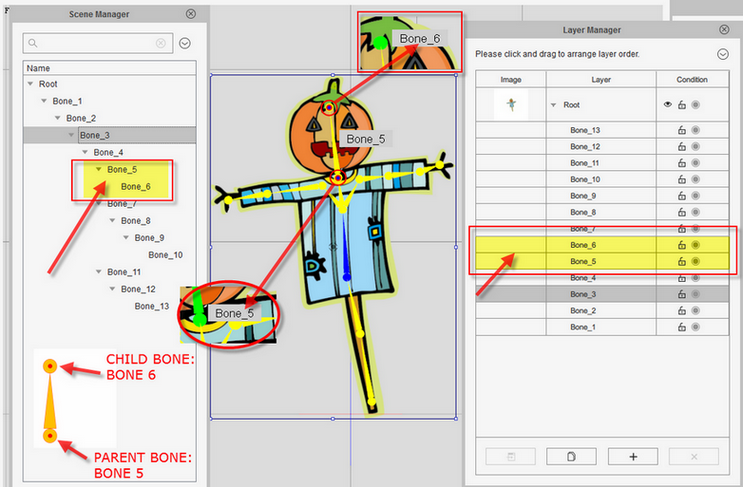
Task: Select the Bone_11 layer row
Action: coord(602,163)
